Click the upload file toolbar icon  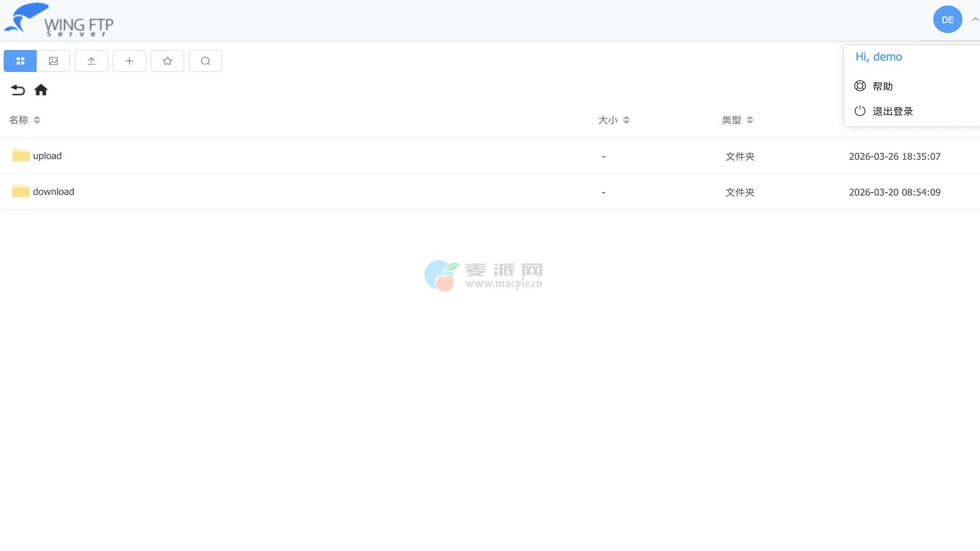[x=91, y=61]
